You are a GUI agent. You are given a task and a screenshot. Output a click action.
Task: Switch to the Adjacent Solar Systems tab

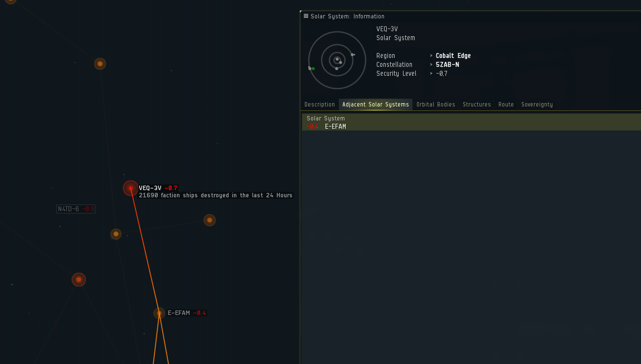375,104
